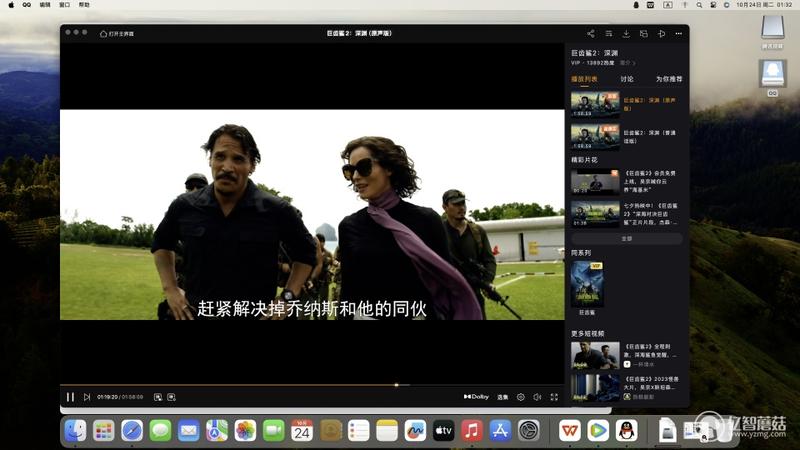This screenshot has height=450, width=800.
Task: Go back to 打开主界面 home
Action: tap(117, 34)
